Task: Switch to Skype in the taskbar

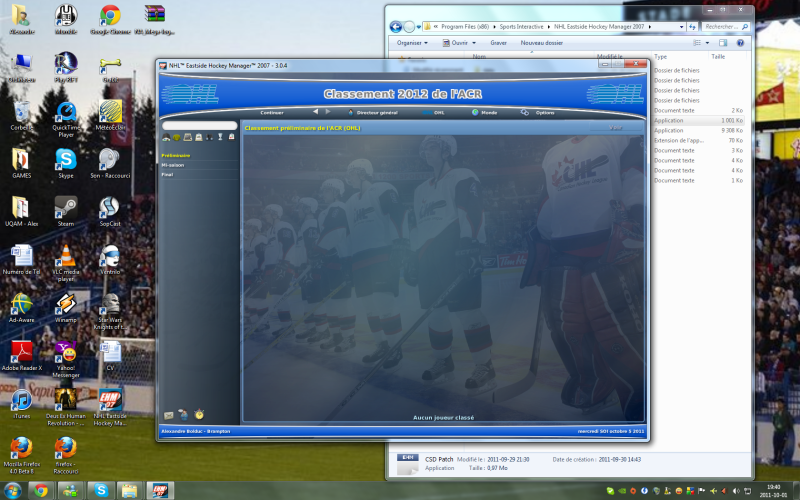Action: 101,491
